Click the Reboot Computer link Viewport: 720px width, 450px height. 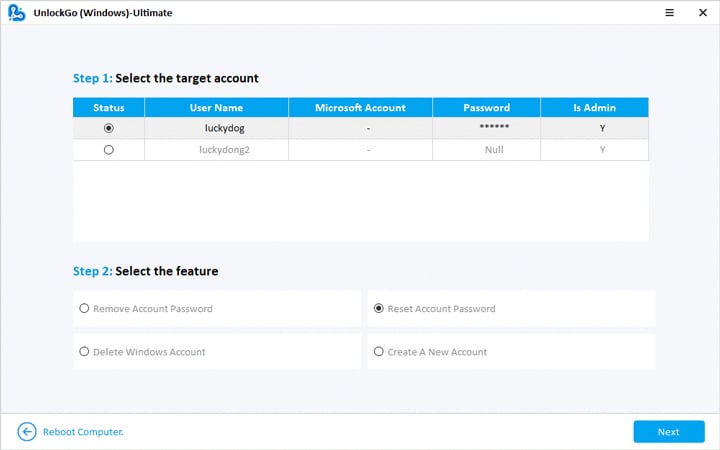[x=82, y=432]
